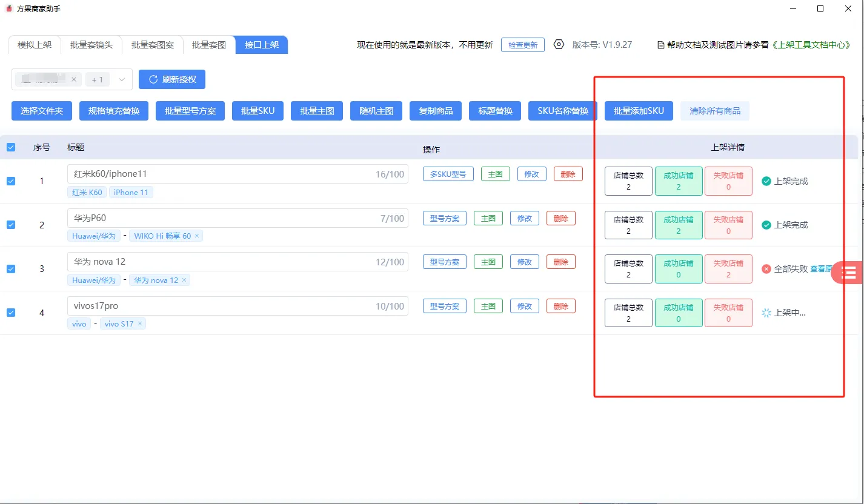Viewport: 864px width, 504px height.
Task: Toggle the select-all checkbox in table header
Action: click(11, 147)
